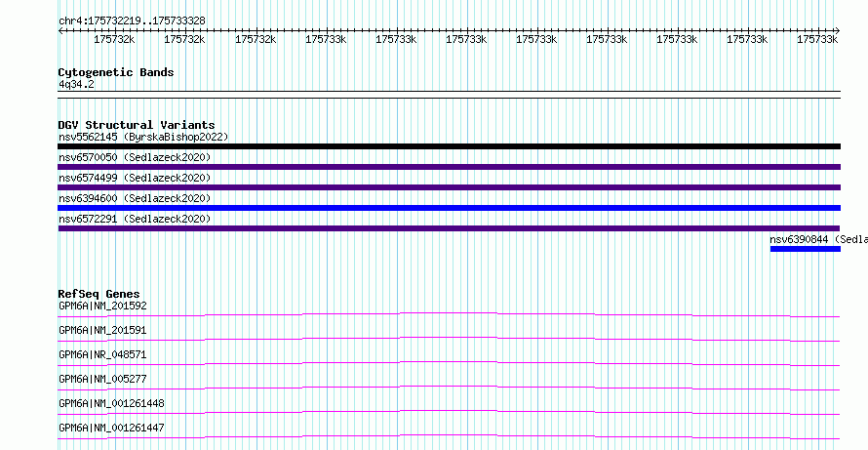Open the GPM6A|NM_005277 transcript label
Viewport: 868px width, 450px height.
coord(102,379)
